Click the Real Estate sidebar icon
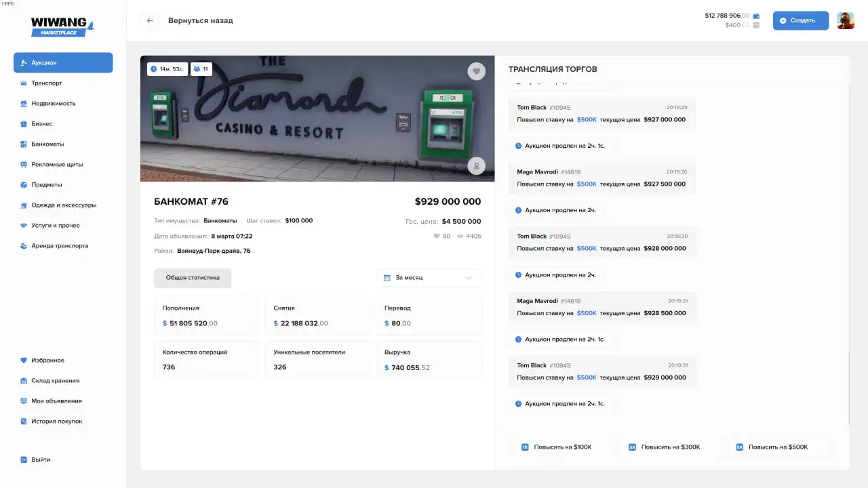 (24, 104)
